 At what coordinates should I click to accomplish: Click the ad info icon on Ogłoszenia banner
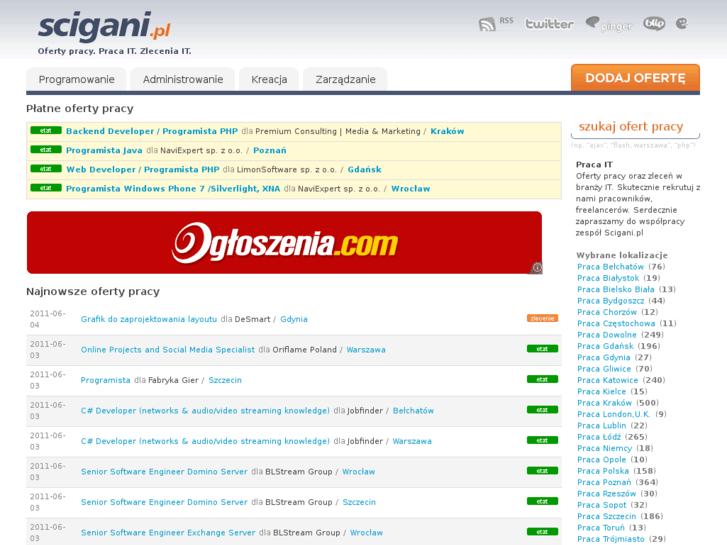point(537,268)
